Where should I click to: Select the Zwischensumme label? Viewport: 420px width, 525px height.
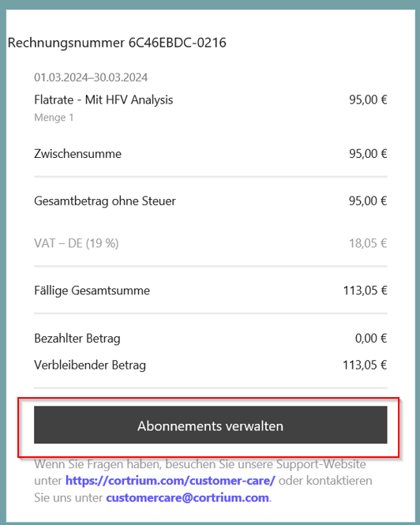(77, 154)
